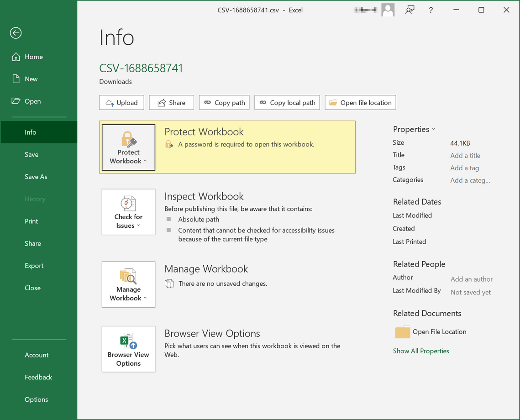
Task: Click Open file location button
Action: 361,102
